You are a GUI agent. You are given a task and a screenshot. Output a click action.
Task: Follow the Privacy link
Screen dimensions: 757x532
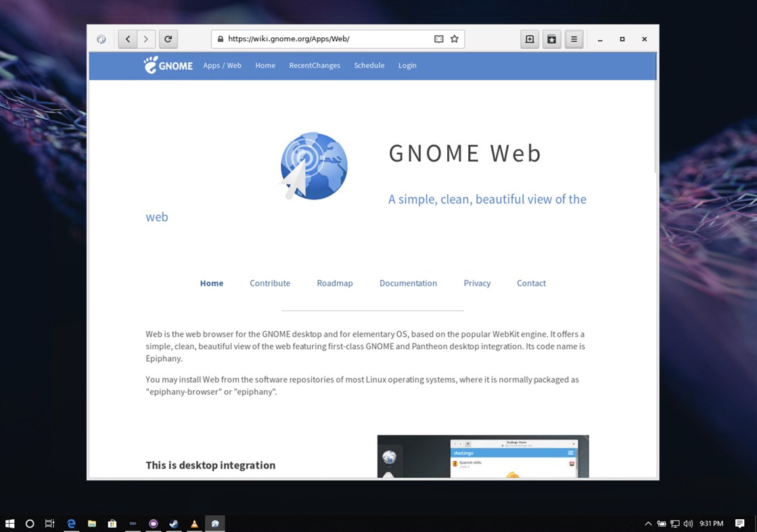477,283
